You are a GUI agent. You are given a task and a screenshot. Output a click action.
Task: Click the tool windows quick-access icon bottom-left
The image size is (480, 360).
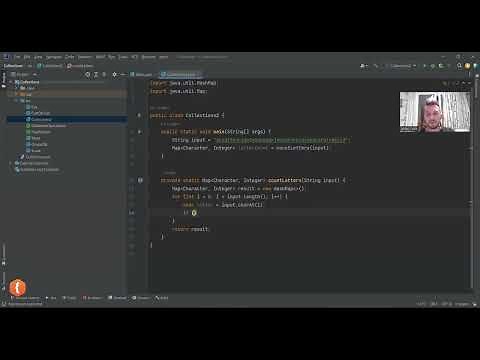4,304
